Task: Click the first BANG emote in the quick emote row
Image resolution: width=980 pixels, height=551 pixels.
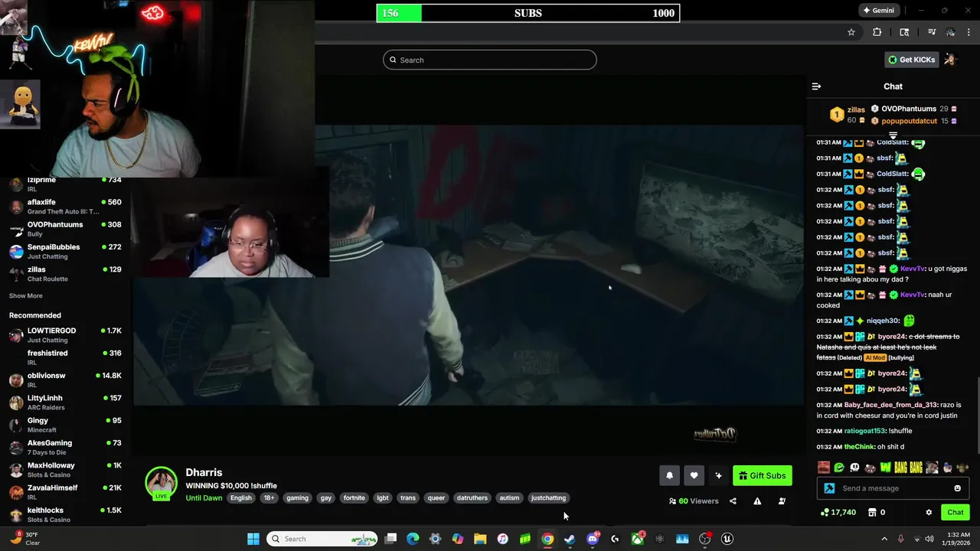Action: pyautogui.click(x=900, y=468)
